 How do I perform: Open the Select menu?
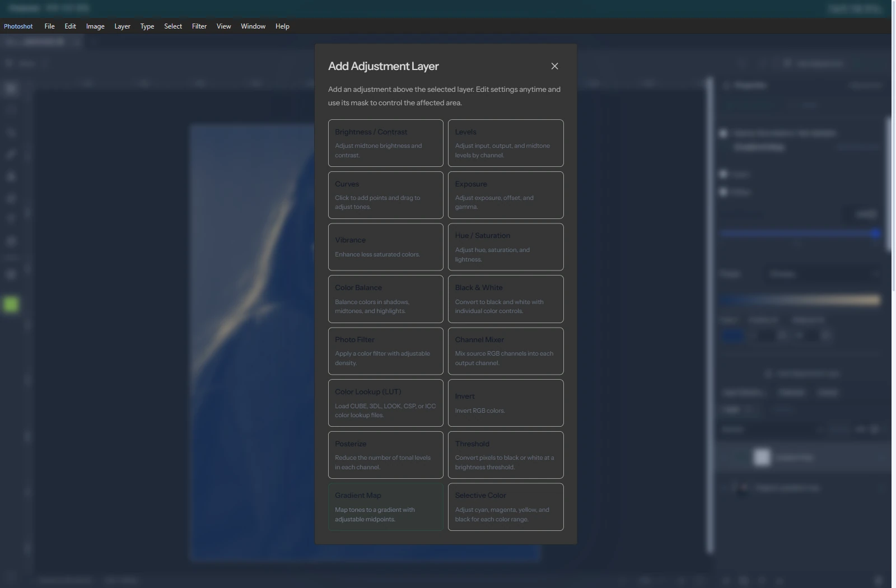pos(173,26)
